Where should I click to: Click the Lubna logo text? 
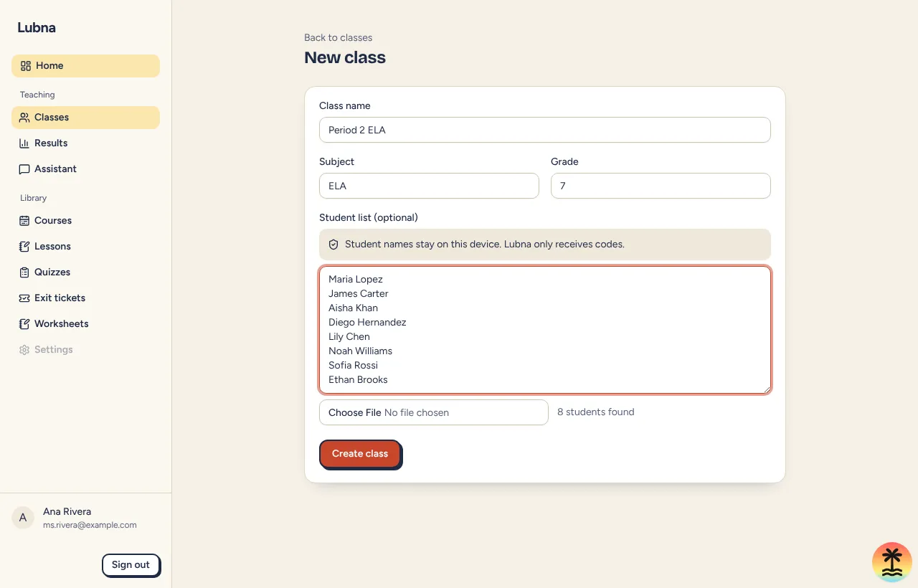(x=36, y=28)
